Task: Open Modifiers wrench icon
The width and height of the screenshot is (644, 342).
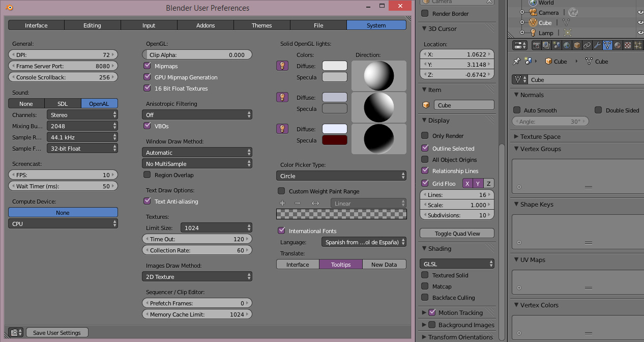Action: (597, 45)
